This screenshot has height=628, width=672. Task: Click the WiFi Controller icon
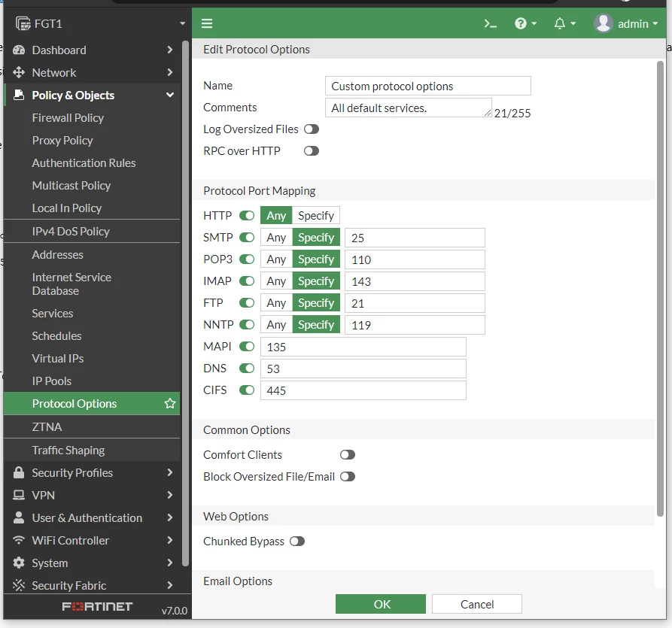18,540
